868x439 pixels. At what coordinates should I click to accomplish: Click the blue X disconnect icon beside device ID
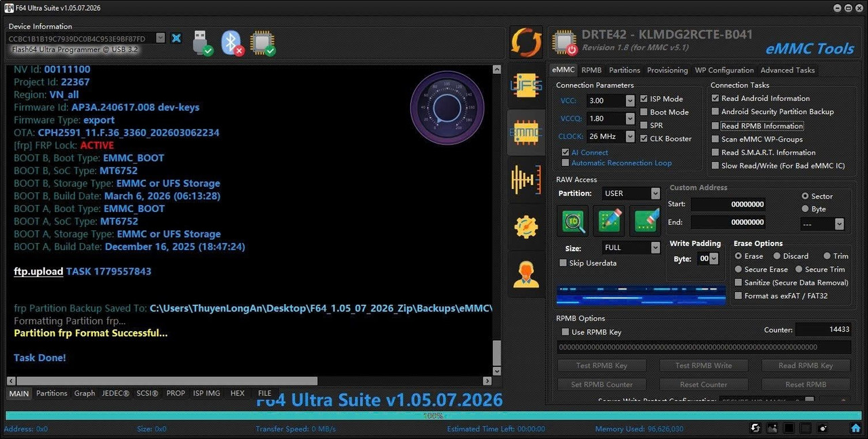click(176, 38)
